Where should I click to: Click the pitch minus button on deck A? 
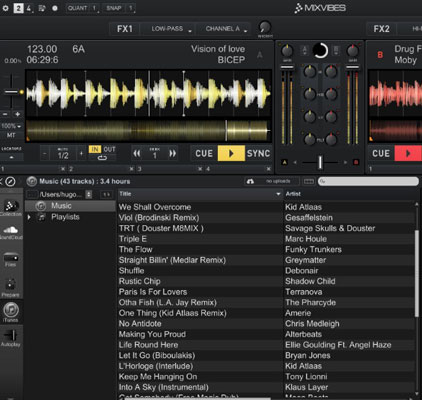click(x=5, y=114)
